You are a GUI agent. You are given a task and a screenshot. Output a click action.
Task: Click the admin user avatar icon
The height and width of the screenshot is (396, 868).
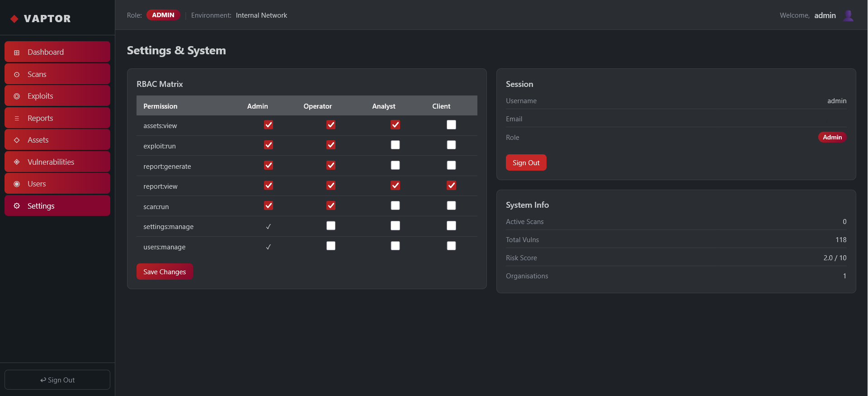point(849,15)
